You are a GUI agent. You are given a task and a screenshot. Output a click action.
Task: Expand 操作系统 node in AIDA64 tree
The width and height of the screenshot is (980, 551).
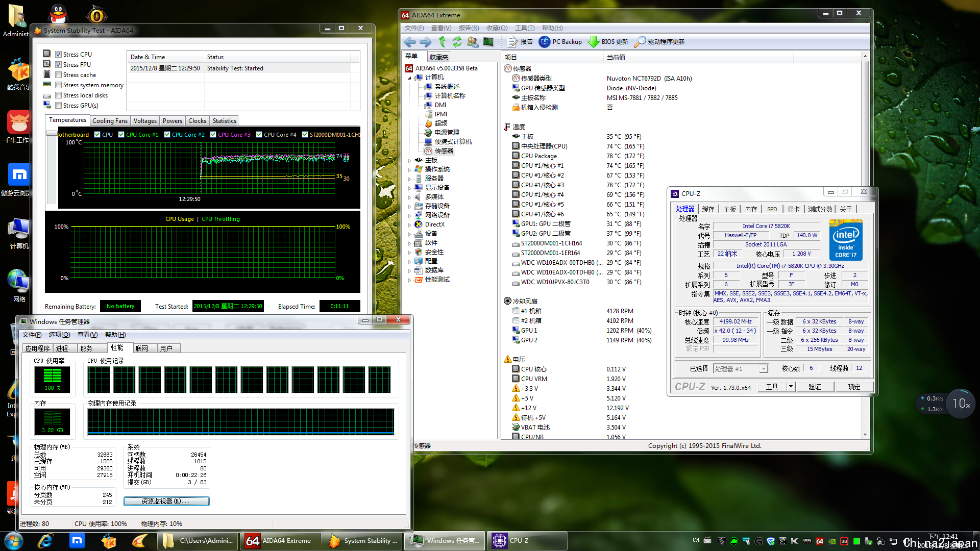point(409,170)
